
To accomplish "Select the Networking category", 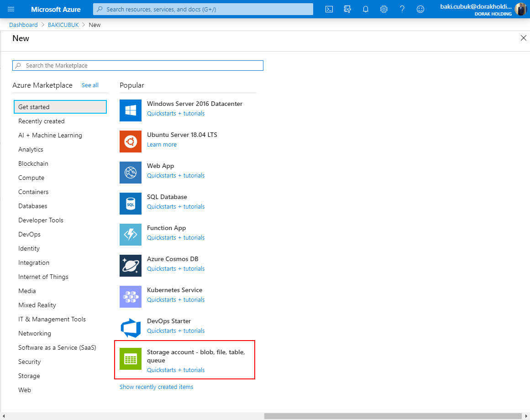I will [35, 334].
